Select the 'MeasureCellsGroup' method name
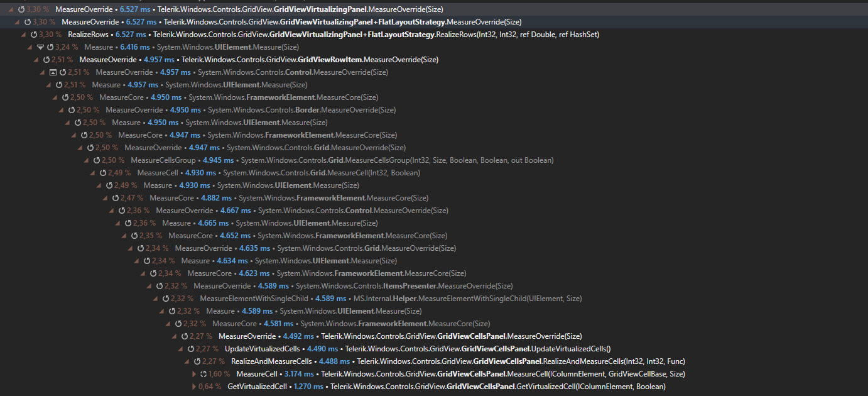The image size is (868, 396). 163,160
